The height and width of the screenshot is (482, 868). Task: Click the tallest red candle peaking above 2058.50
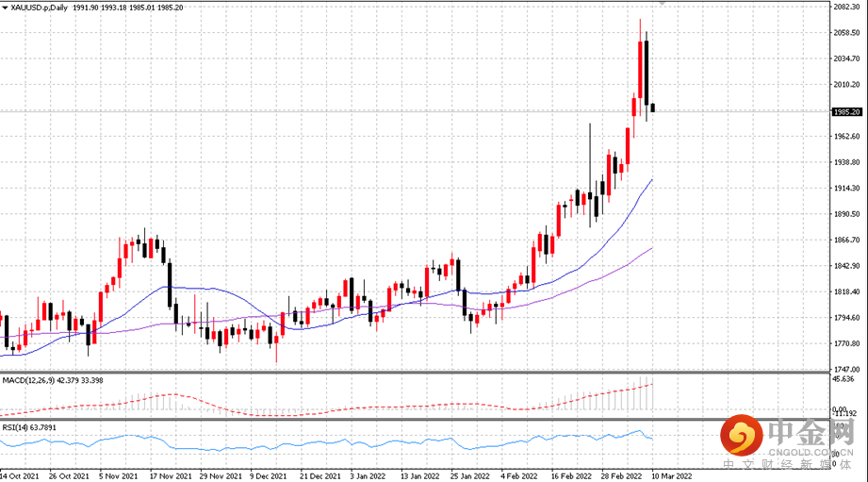pyautogui.click(x=641, y=70)
